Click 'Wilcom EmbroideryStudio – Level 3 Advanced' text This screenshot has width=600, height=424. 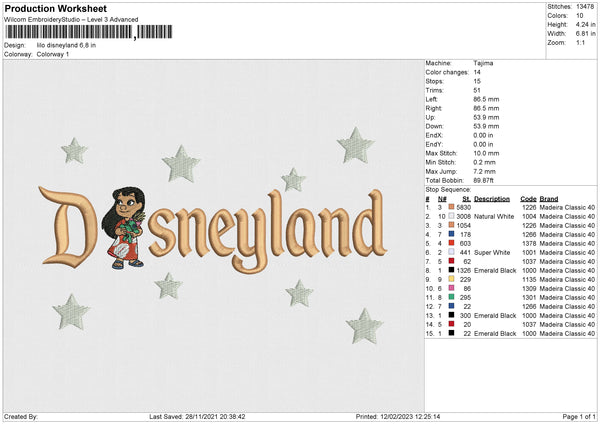click(71, 20)
